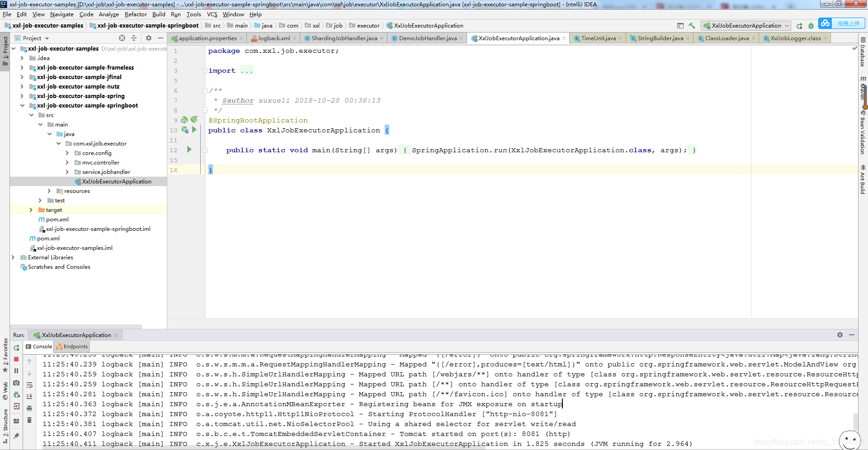Pause program output in Run panel
868x450 pixels.
(x=16, y=371)
